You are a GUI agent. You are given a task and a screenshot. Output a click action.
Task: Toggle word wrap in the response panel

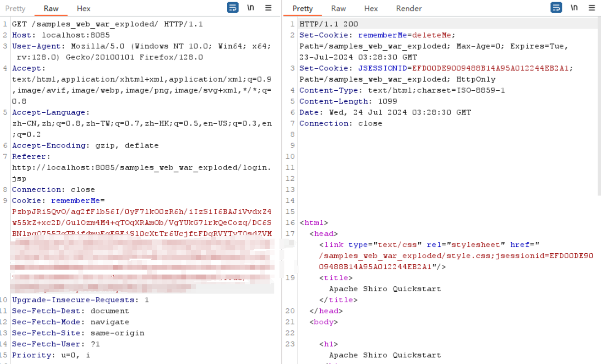coord(556,8)
